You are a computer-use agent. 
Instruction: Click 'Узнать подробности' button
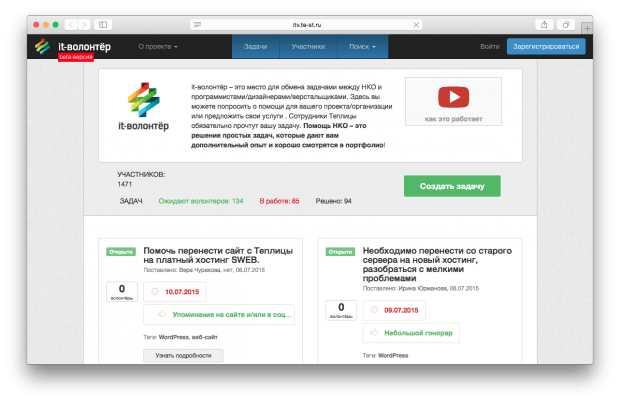coord(183,355)
